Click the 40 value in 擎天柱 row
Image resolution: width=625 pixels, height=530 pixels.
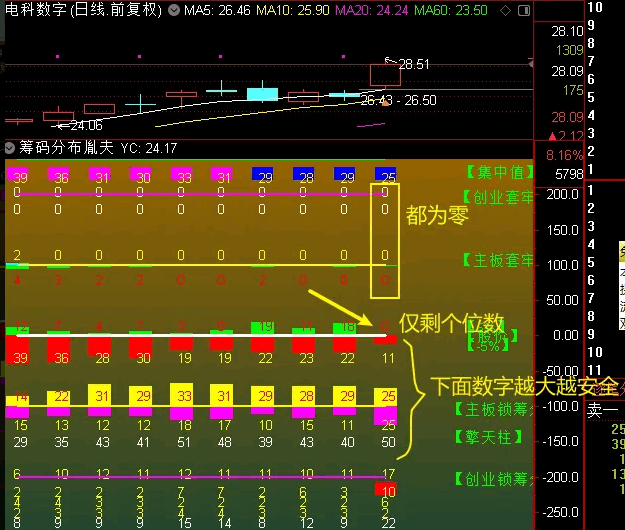pos(347,442)
